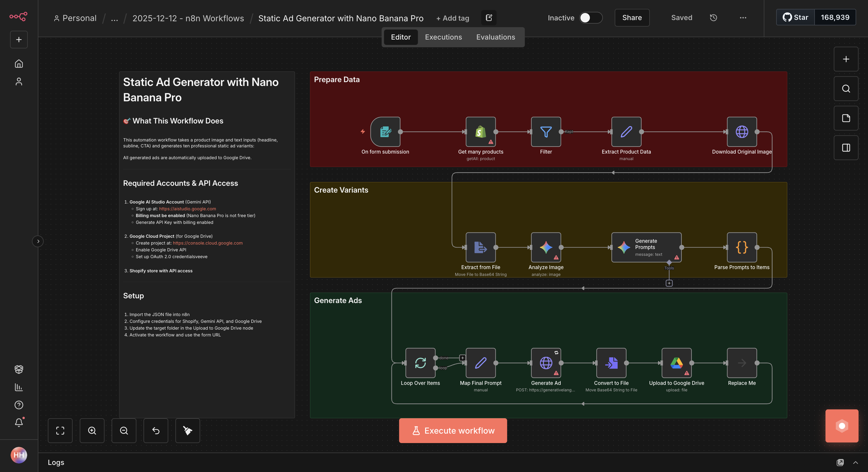Open workflow history icon
868x472 pixels.
click(x=713, y=17)
